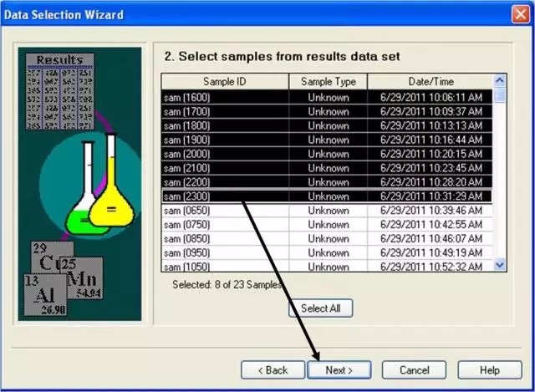Close the wizard with the X button
The width and height of the screenshot is (535, 392).
(519, 14)
